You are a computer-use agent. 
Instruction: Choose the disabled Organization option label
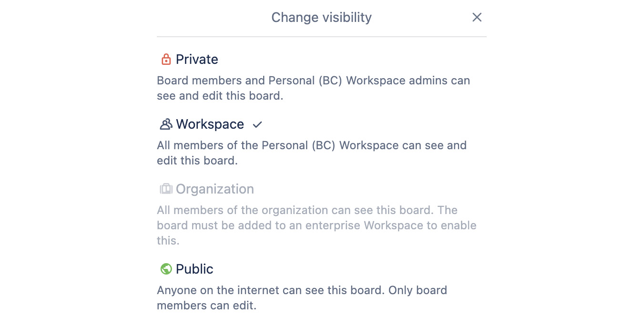point(215,189)
